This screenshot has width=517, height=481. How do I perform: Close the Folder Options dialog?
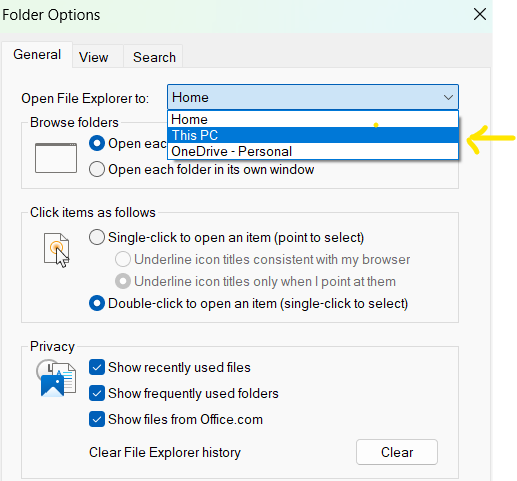(480, 14)
